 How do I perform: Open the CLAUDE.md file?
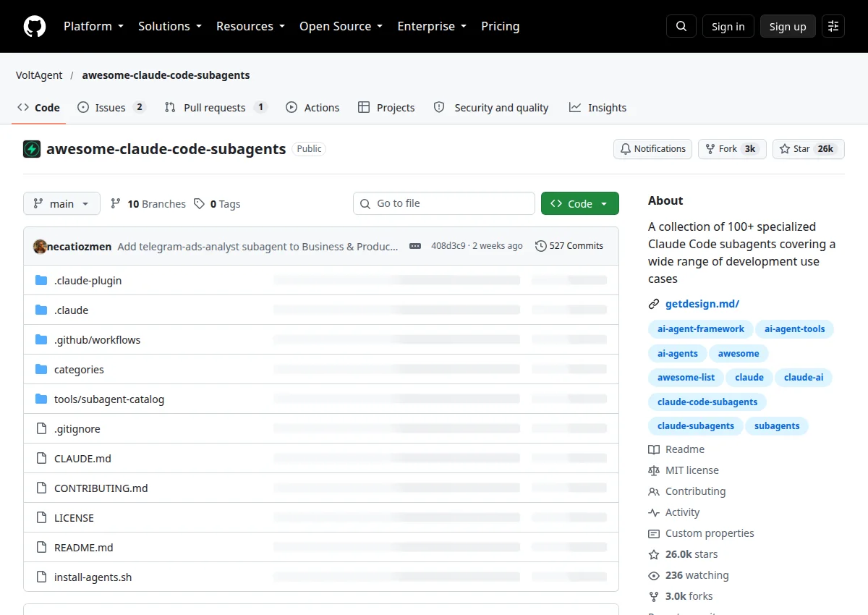click(82, 458)
